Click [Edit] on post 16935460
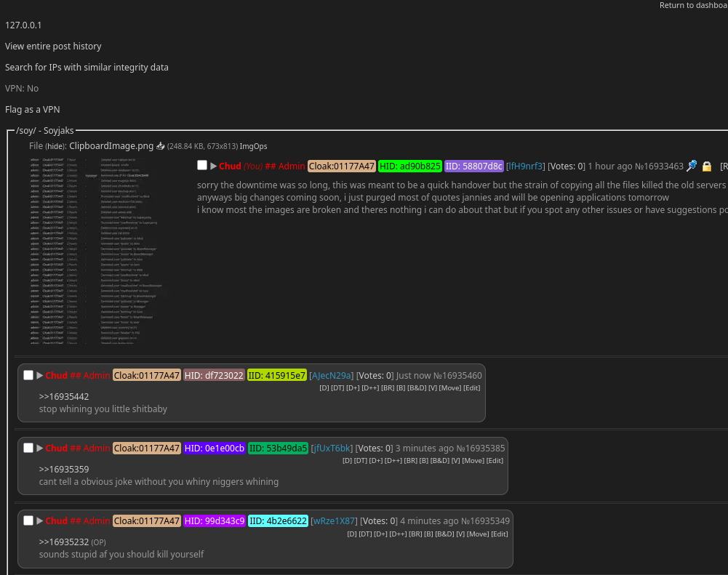 472,388
